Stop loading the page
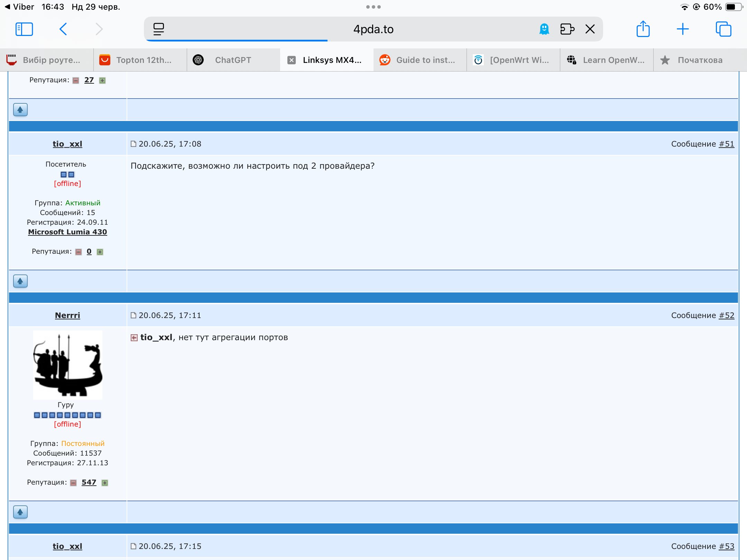Screen dimensions: 747x560 tap(590, 29)
